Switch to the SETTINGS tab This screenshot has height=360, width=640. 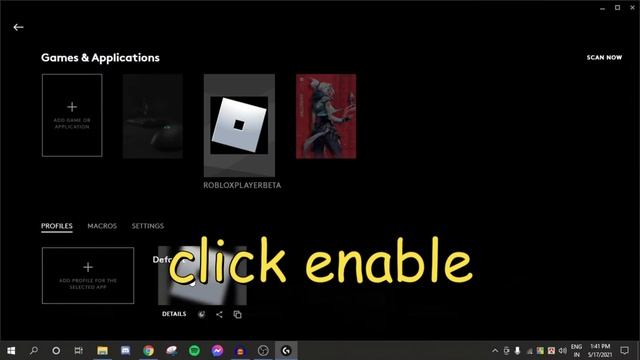pos(147,226)
